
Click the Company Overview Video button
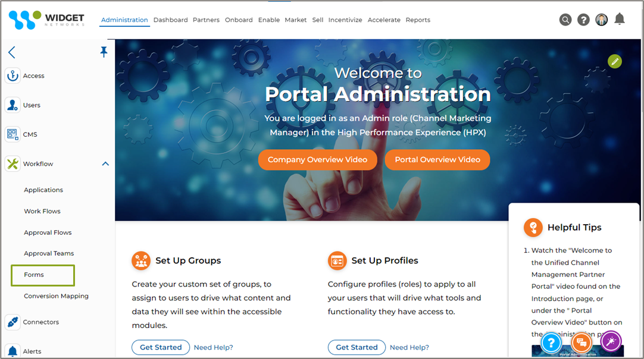pyautogui.click(x=317, y=160)
